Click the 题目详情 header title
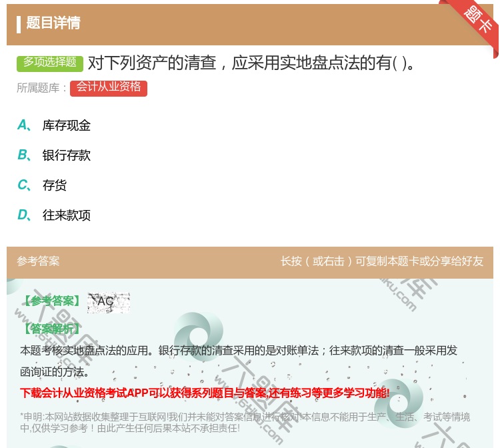This screenshot has width=500, height=448. click(x=53, y=23)
